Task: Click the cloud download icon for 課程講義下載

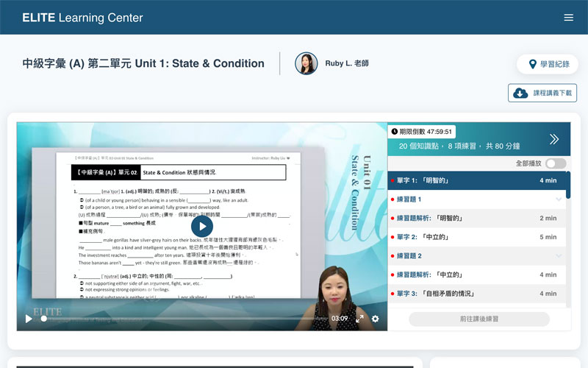Action: click(x=520, y=93)
